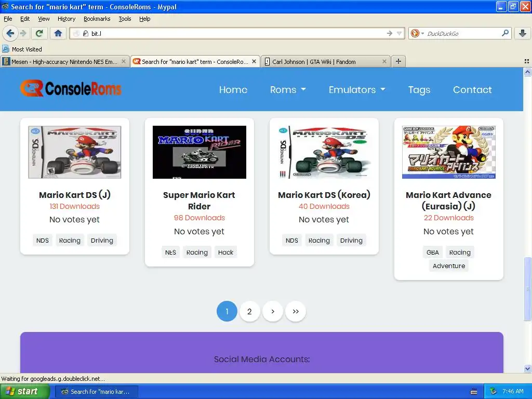Open the Super Mario Kart Rider cover image
Viewport: 532px width, 399px height.
coord(199,152)
